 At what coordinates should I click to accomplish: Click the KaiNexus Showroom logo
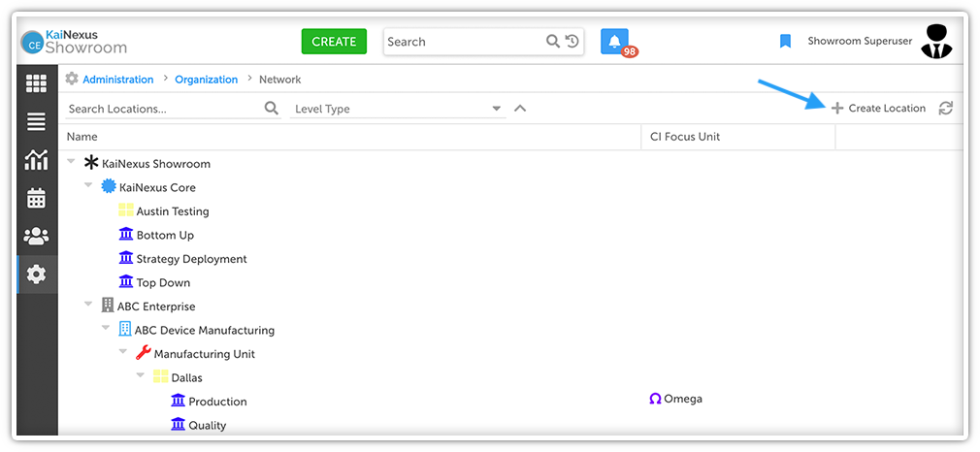(73, 42)
